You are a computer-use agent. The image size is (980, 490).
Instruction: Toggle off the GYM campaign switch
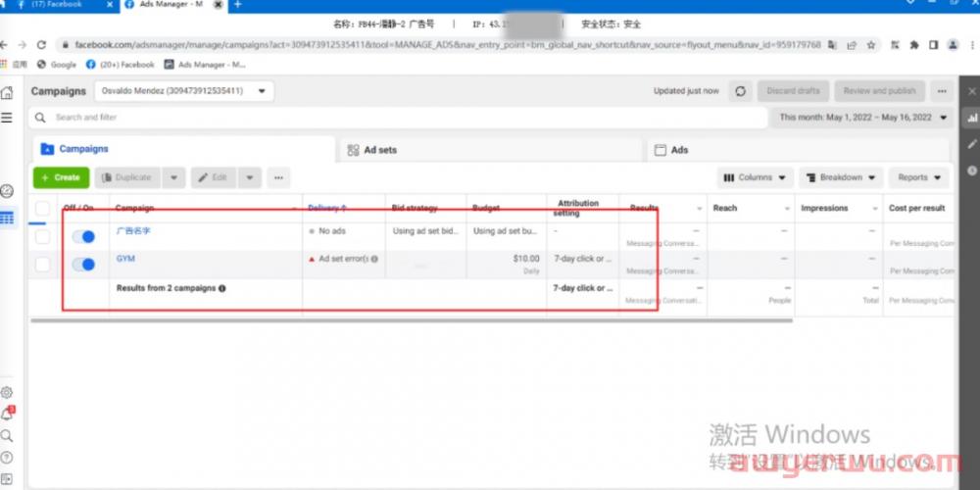[x=83, y=265]
